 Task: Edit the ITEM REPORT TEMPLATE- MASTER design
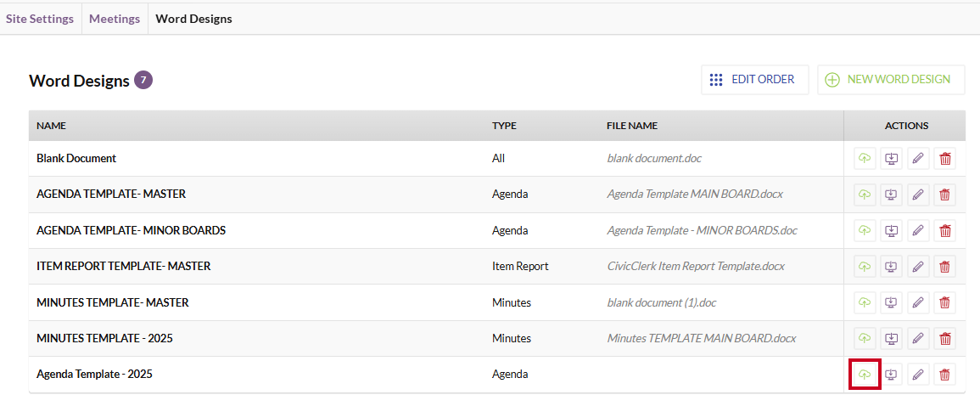(x=918, y=267)
